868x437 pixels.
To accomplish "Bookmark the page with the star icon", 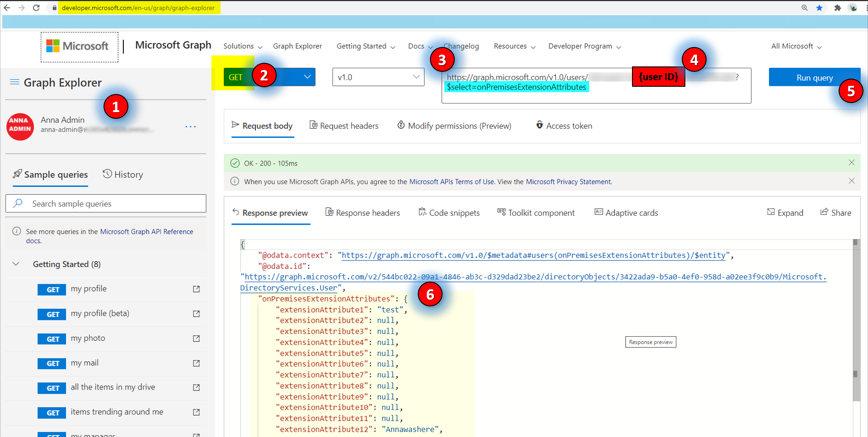I will point(819,8).
